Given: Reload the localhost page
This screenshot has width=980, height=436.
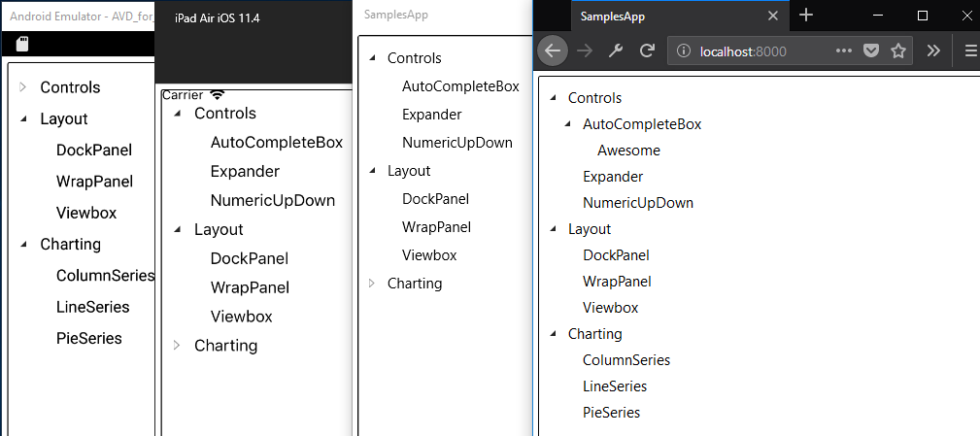Looking at the screenshot, I should [x=646, y=50].
